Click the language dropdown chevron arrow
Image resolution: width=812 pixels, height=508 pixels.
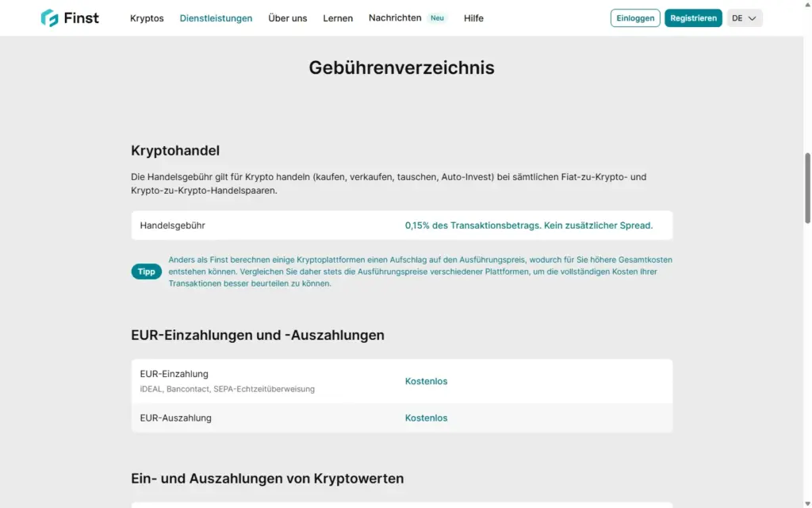[x=753, y=18]
